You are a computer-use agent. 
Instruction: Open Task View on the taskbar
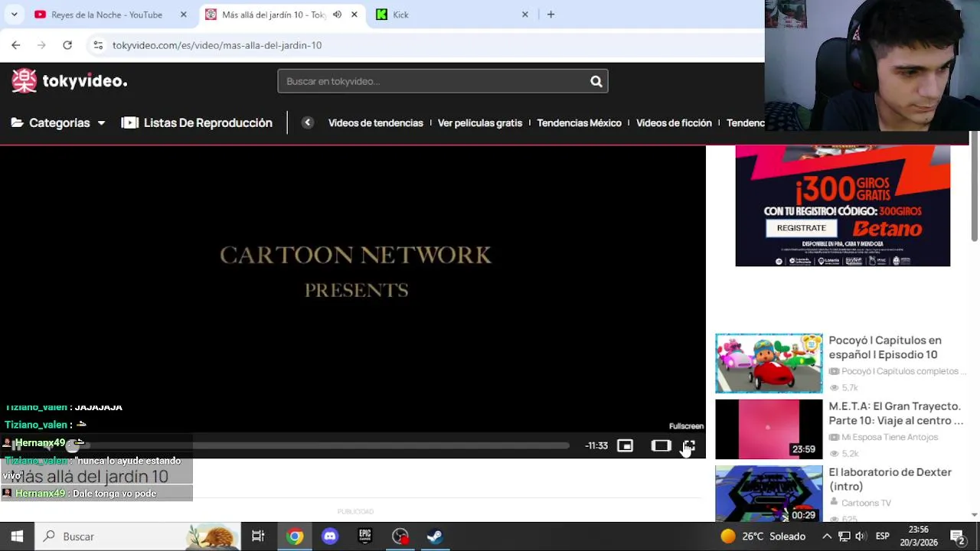[258, 536]
